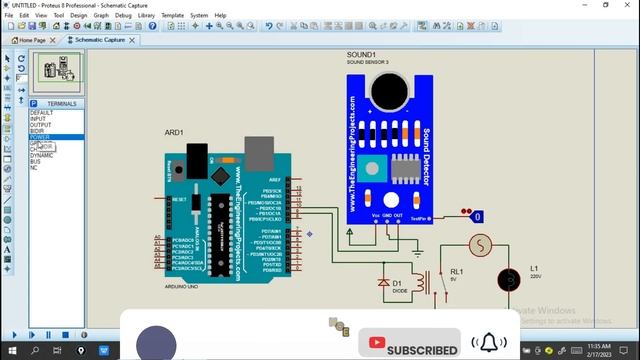Select the Component mode tool
This screenshot has width=640, height=360.
click(x=7, y=68)
